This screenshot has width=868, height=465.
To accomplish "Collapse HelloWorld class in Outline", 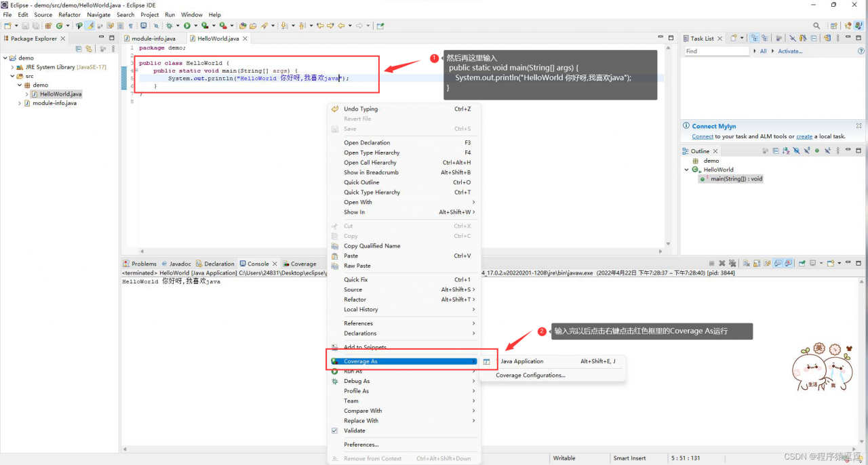I will 686,169.
